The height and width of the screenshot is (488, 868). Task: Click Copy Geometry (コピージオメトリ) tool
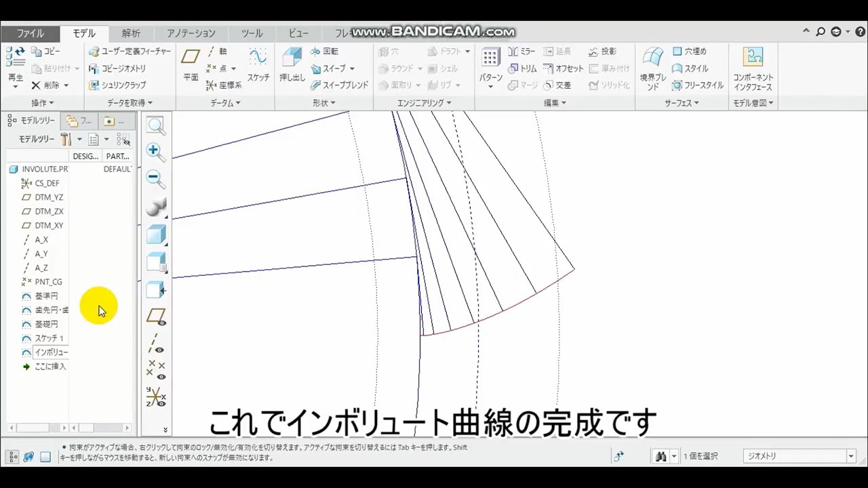[x=117, y=68]
